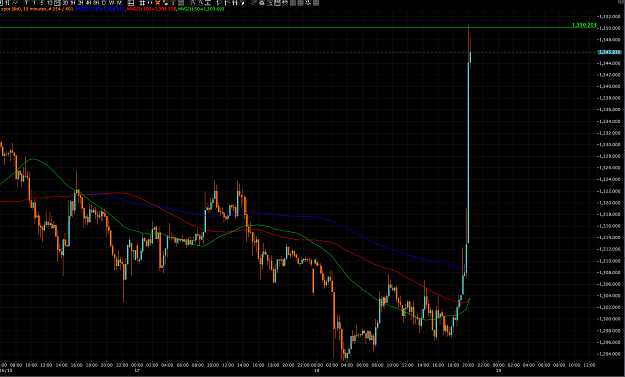Viewport: 625px width, 377px height.
Task: Click the green MVG(3) 50 legend
Action: (x=201, y=9)
